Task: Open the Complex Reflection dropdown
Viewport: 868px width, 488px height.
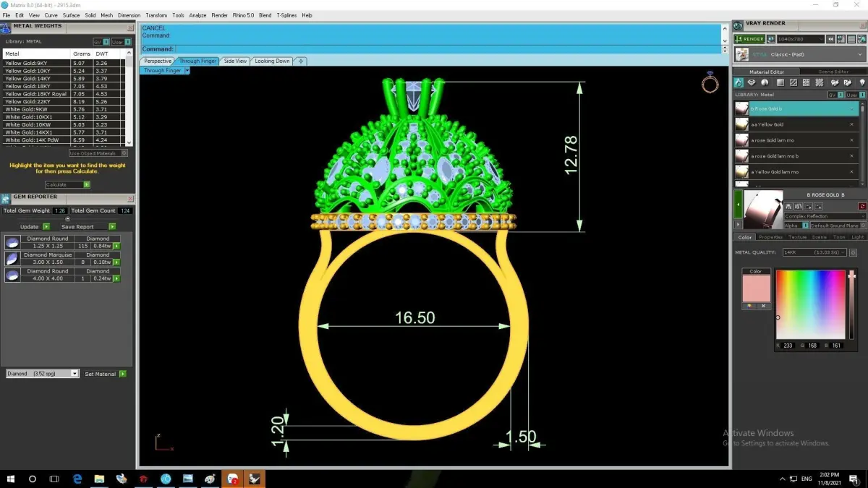Action: click(x=825, y=216)
